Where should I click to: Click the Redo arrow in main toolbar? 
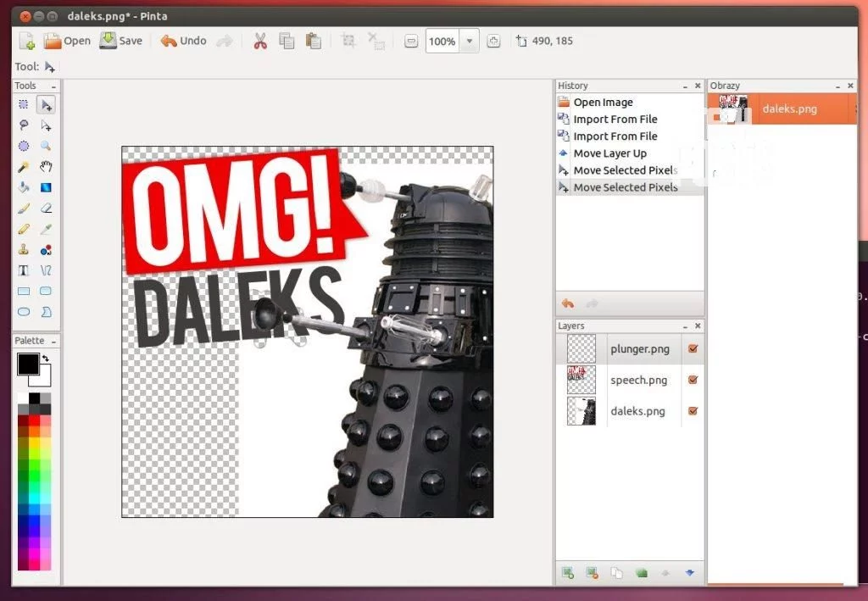click(x=224, y=41)
